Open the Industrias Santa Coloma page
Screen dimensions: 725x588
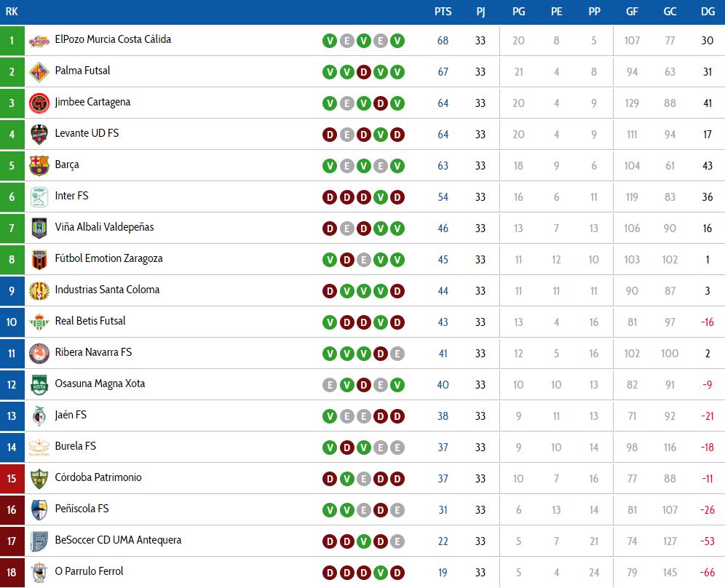pyautogui.click(x=107, y=290)
